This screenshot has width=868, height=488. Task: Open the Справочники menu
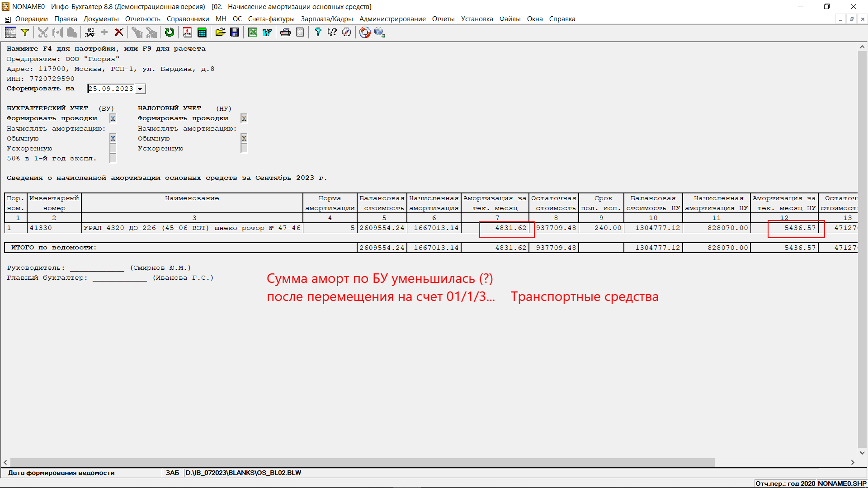coord(188,19)
